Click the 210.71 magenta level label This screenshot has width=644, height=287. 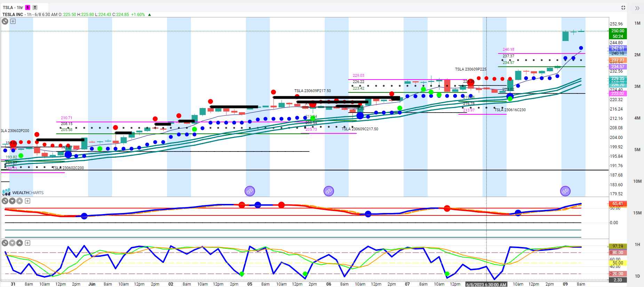66,118
